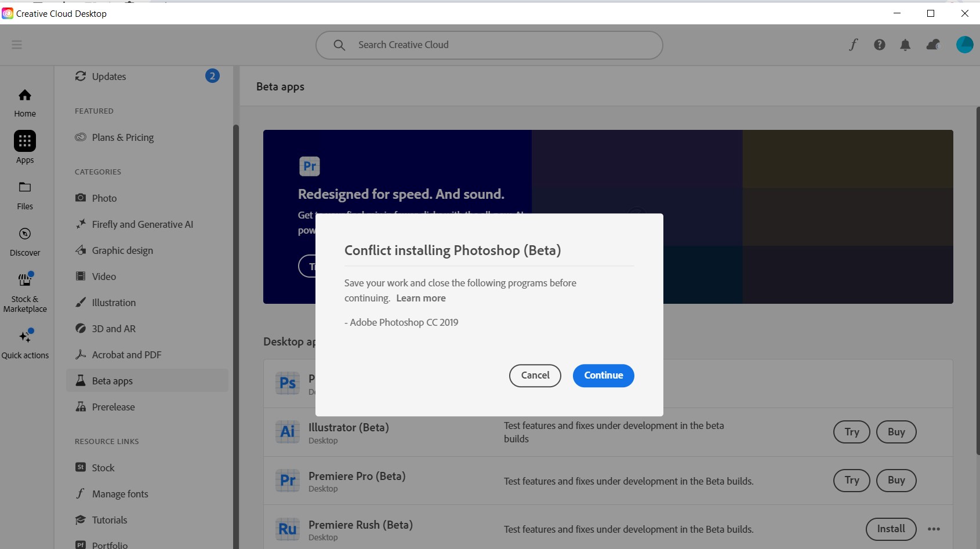The image size is (980, 549).
Task: Open Updates in the sidebar
Action: tap(109, 77)
